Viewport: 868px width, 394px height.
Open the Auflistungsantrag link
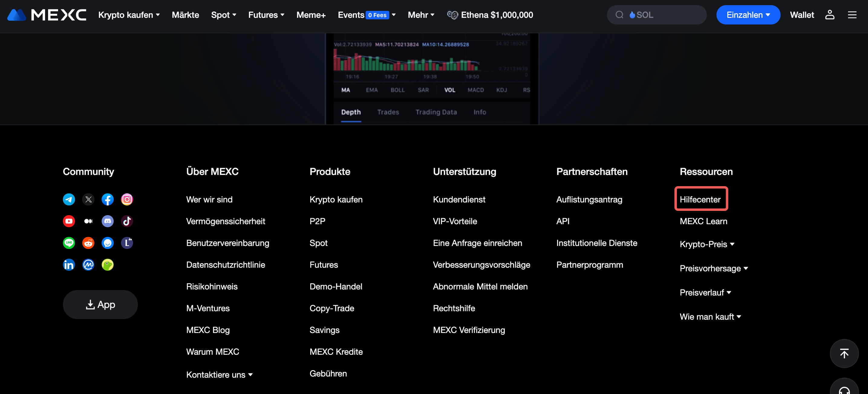point(589,199)
